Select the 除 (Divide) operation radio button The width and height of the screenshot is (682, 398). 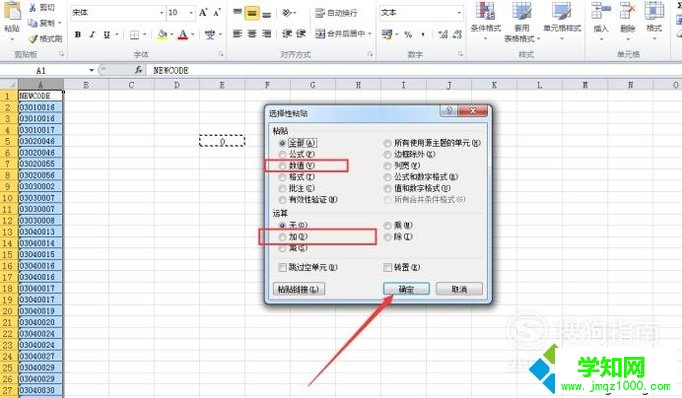388,237
